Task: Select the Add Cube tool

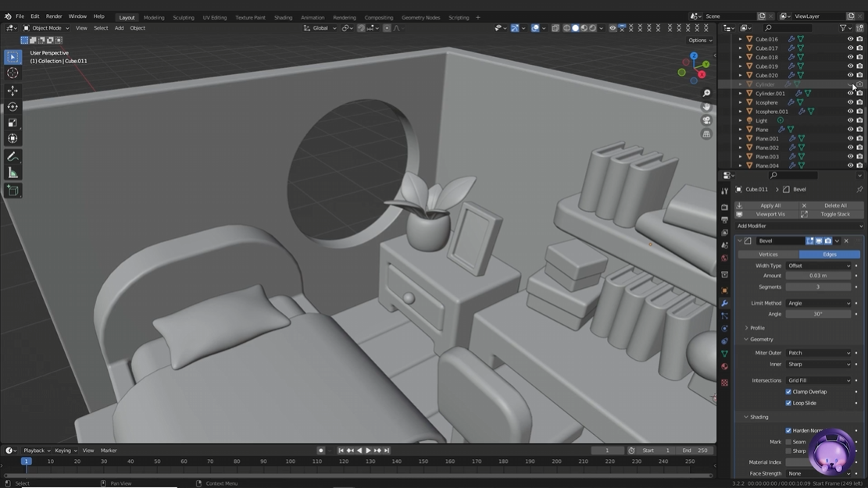Action: point(13,191)
